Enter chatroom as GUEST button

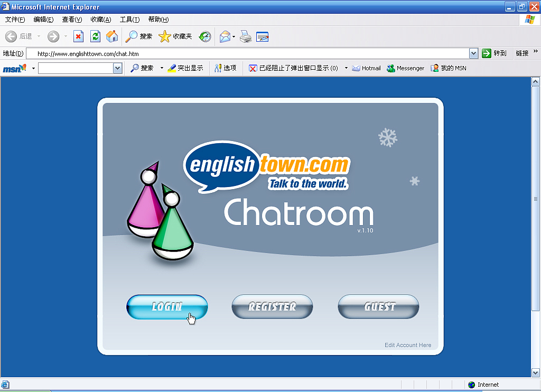[x=378, y=307]
